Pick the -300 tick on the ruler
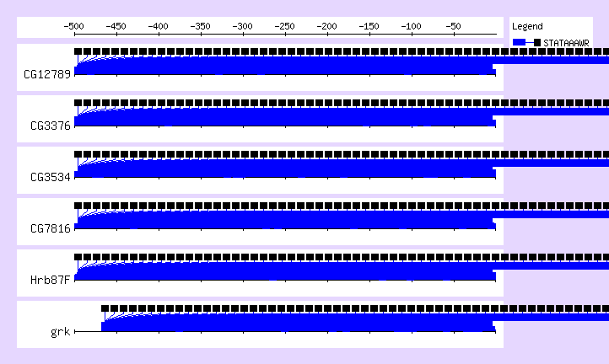609x364 pixels. tap(243, 27)
